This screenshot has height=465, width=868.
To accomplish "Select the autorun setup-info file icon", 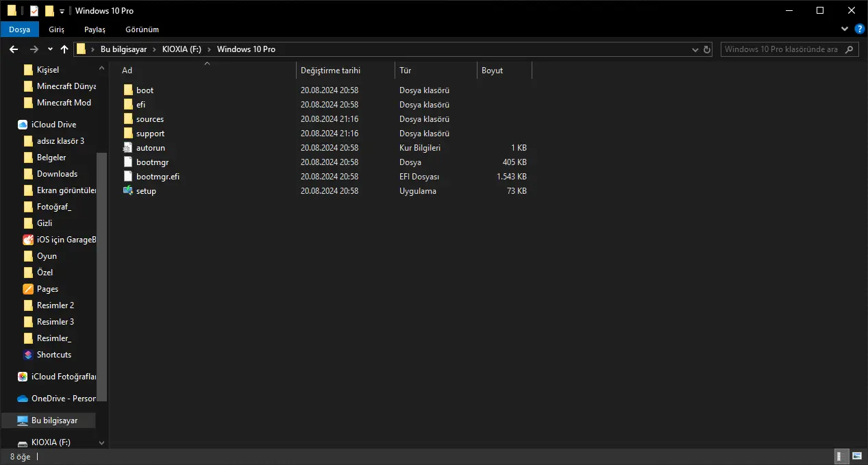I will 128,148.
